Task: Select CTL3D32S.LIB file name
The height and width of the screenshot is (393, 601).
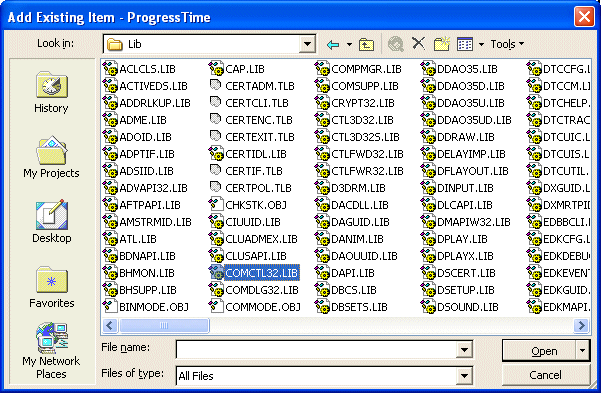Action: [365, 137]
